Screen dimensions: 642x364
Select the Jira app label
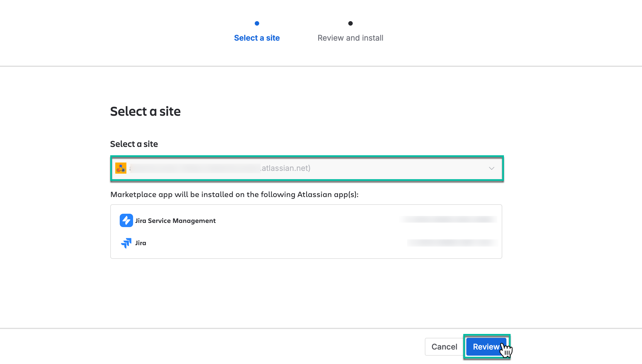pyautogui.click(x=141, y=243)
